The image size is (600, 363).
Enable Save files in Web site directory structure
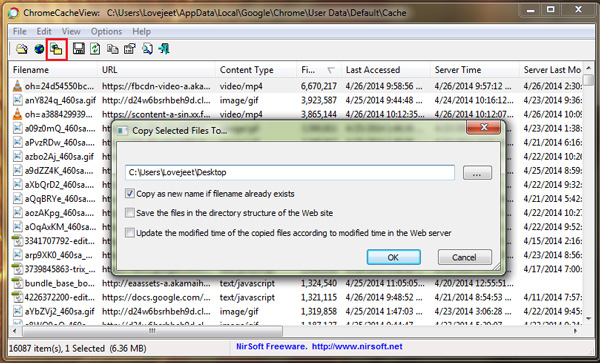[x=130, y=213]
